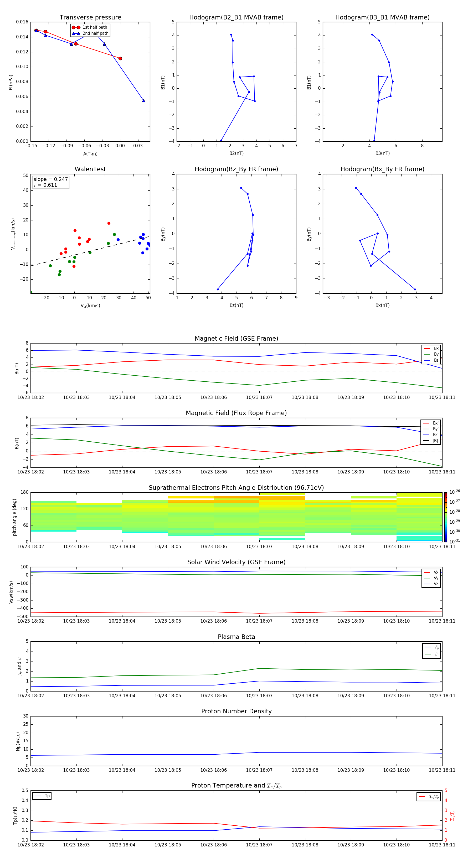This screenshot has width=473, height=868.
Task: Click the '10/23 18:11' tick under Proton Temperature
Action: 442,845
